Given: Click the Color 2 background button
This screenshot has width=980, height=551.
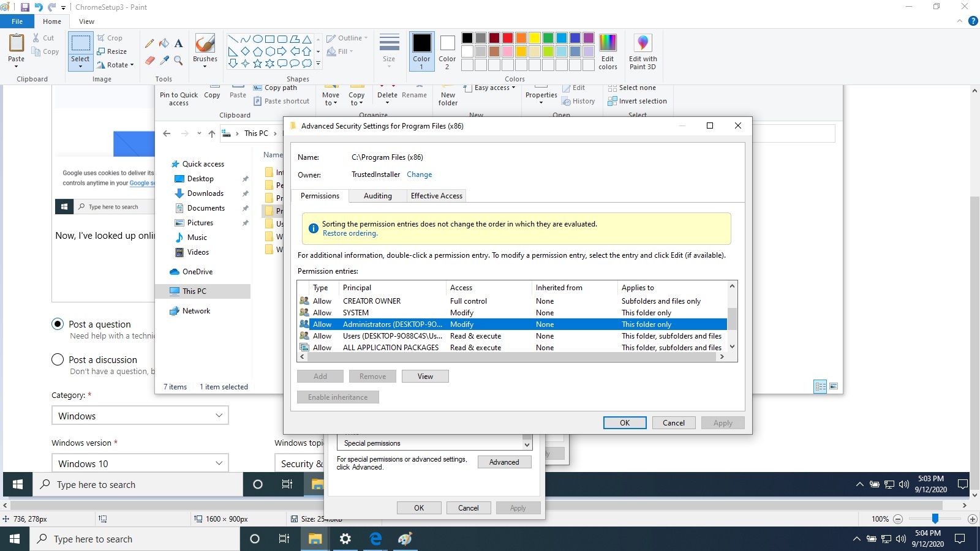Looking at the screenshot, I should tap(447, 51).
